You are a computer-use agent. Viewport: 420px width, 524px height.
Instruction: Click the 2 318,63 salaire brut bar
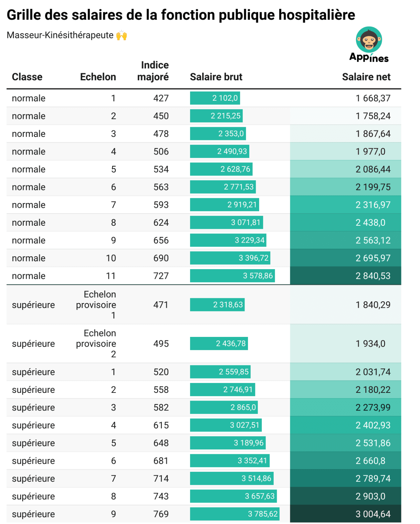[217, 305]
